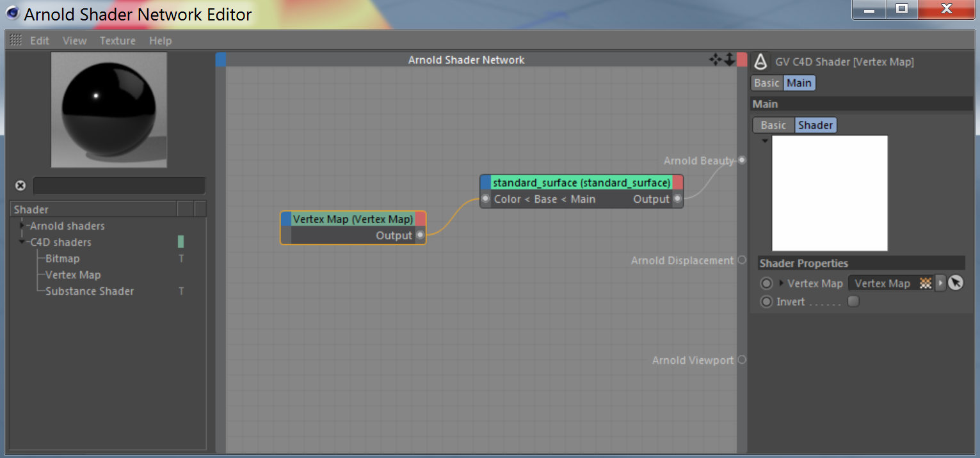Click the pan/move icon in network header
This screenshot has width=980, height=458.
(x=716, y=59)
